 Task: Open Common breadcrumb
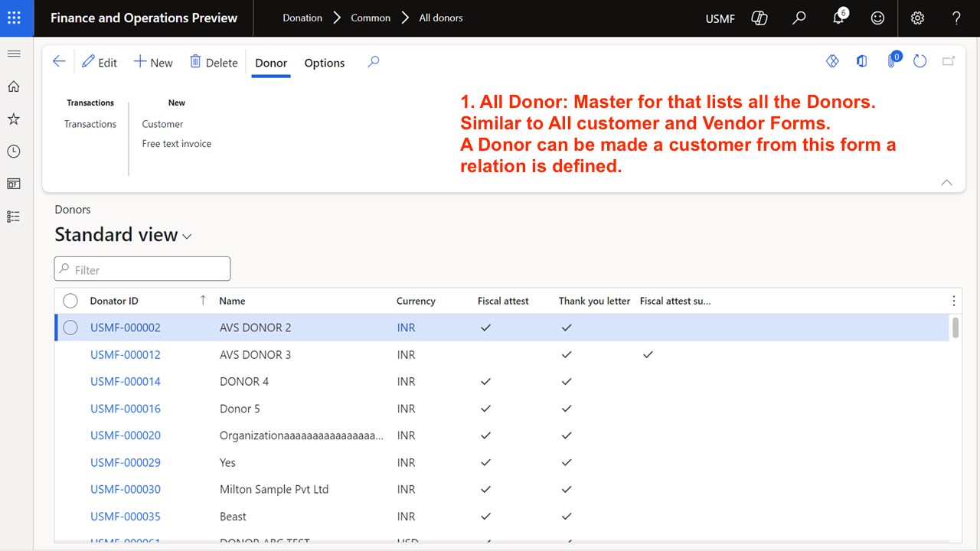pos(371,18)
